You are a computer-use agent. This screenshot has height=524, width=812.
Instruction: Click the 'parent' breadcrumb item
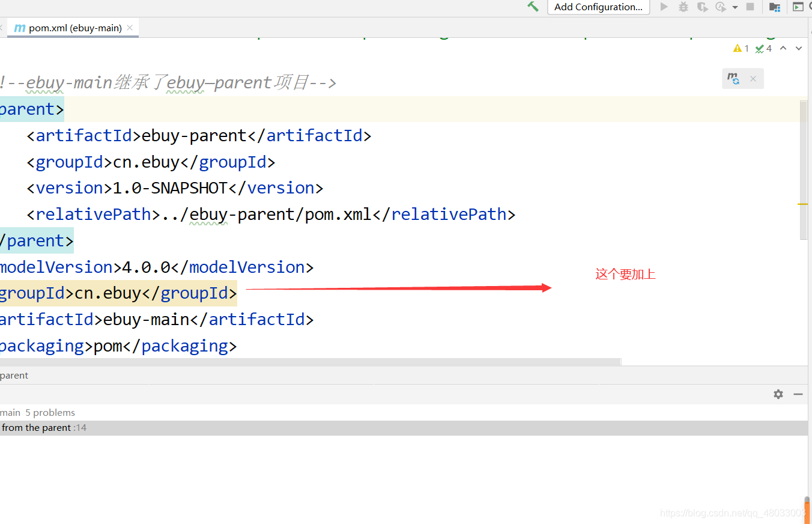tap(14, 376)
